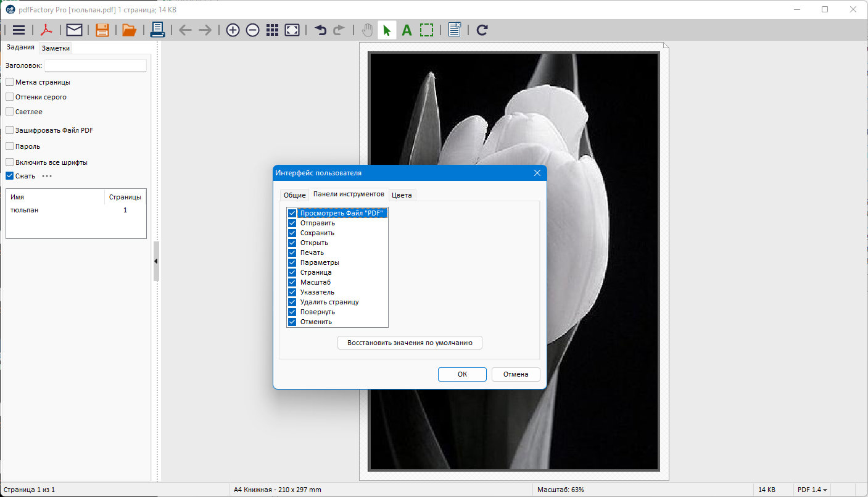This screenshot has width=868, height=497.
Task: Switch to Заметки tab
Action: pyautogui.click(x=56, y=48)
